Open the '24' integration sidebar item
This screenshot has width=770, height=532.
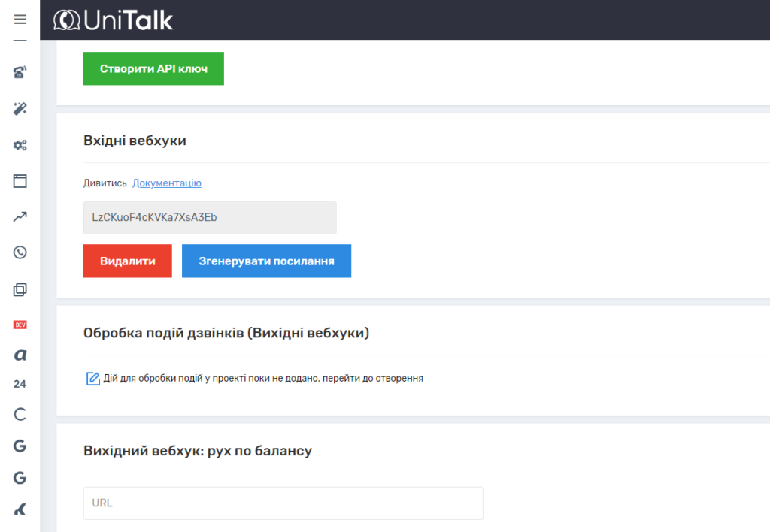tap(20, 384)
